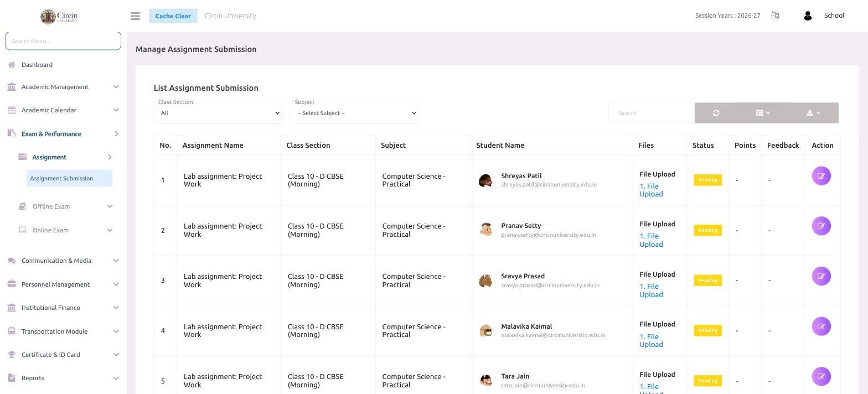Expand Personnel Management chevron
Image resolution: width=868 pixels, height=394 pixels.
tap(116, 284)
